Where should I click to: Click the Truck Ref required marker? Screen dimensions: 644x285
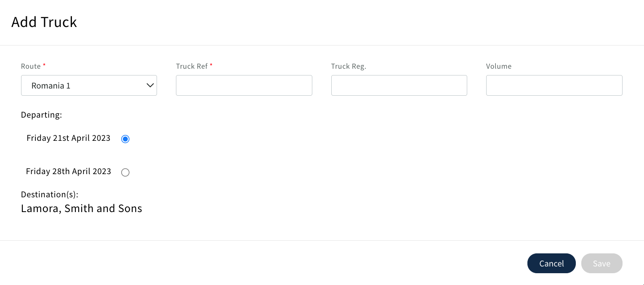point(211,65)
